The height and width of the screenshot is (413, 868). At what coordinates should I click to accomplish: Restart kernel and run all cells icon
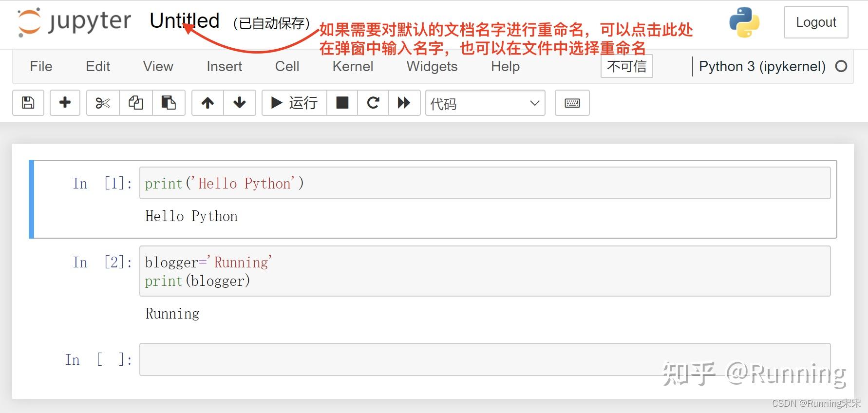tap(404, 103)
